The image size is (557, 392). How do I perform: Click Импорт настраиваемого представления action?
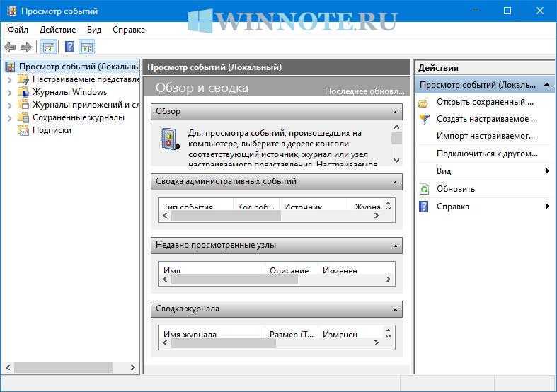tap(486, 136)
